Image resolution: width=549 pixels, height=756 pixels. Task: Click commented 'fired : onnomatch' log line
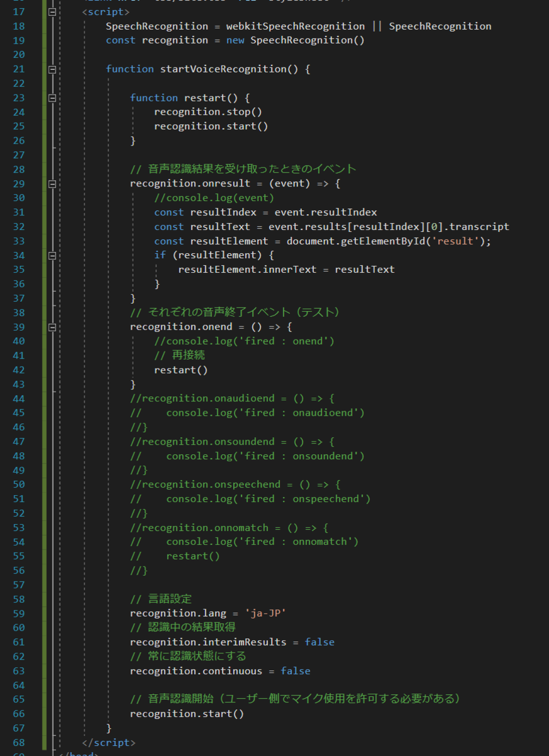click(x=245, y=542)
